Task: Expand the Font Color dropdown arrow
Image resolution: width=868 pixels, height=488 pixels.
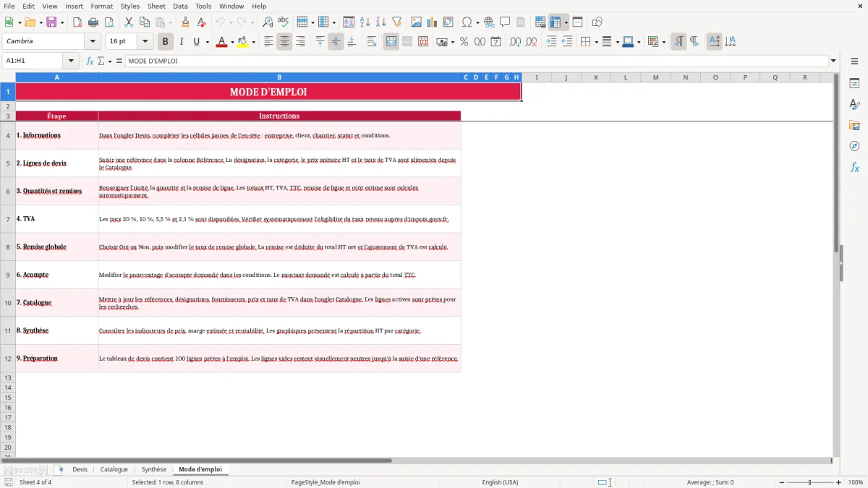Action: coord(232,42)
